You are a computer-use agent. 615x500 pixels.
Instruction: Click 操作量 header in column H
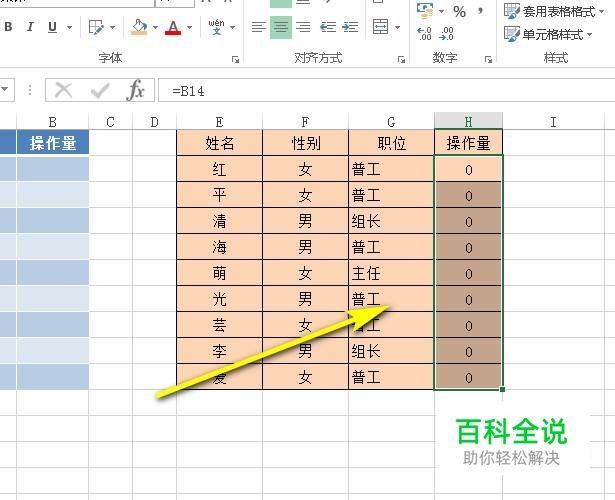click(468, 143)
